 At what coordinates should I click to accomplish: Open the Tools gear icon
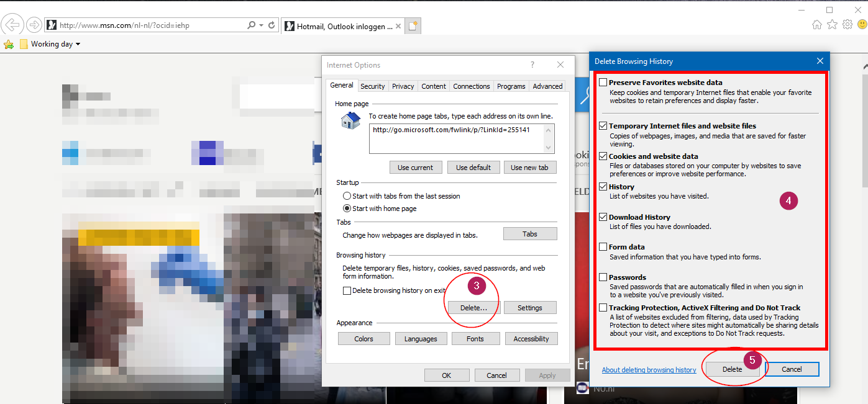[x=847, y=24]
